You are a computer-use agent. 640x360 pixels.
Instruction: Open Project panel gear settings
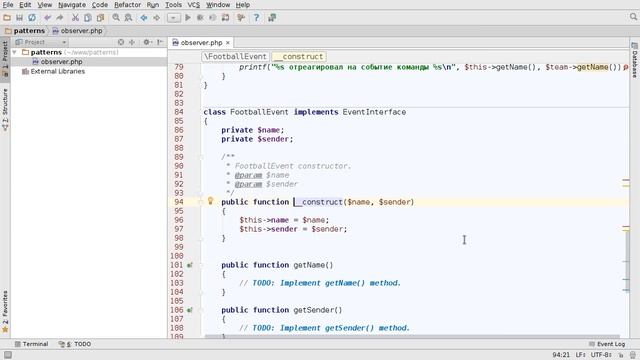pyautogui.click(x=147, y=42)
